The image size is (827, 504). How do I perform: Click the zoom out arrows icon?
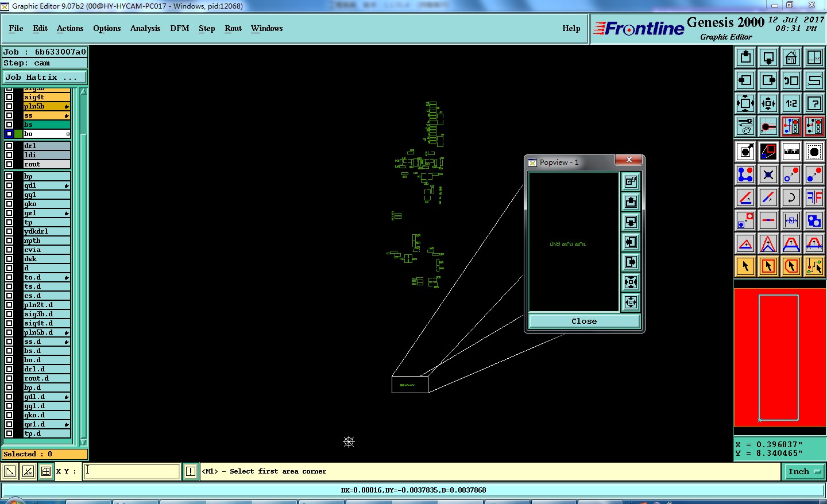pyautogui.click(x=768, y=103)
